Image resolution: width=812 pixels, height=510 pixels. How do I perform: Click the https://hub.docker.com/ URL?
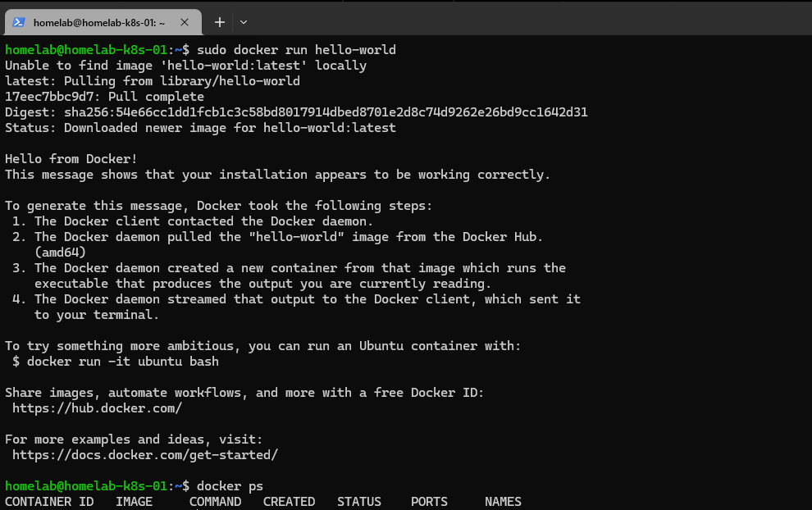[97, 408]
